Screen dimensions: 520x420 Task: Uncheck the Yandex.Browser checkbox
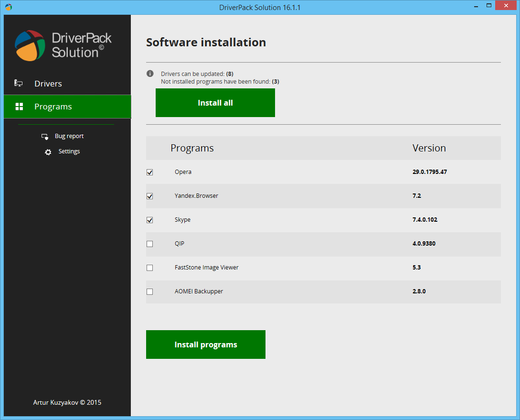[x=150, y=196]
